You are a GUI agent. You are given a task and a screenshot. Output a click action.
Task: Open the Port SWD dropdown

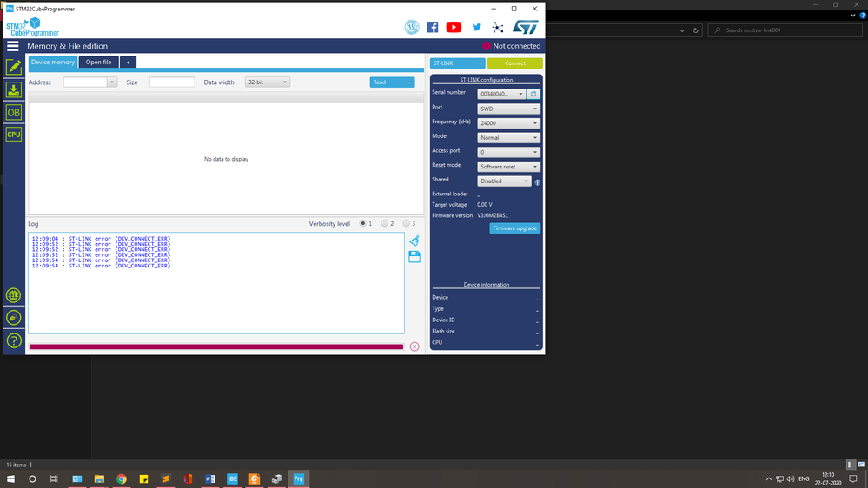tap(508, 109)
